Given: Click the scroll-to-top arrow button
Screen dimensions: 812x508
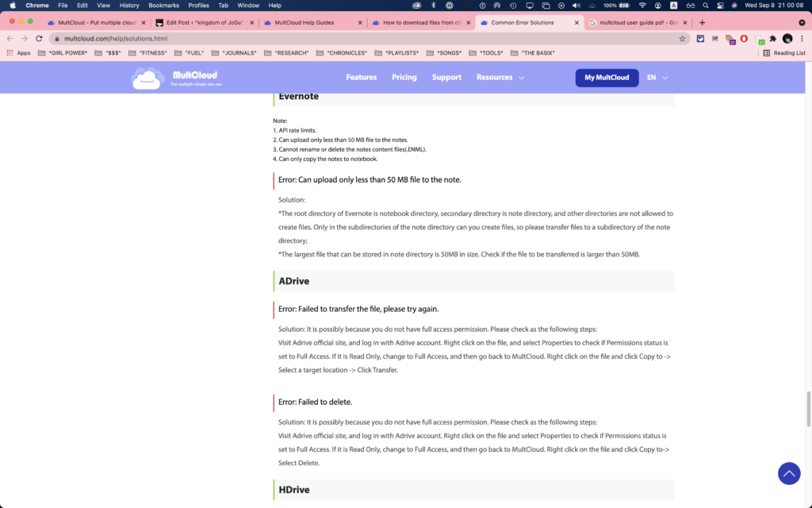Looking at the screenshot, I should coord(789,473).
